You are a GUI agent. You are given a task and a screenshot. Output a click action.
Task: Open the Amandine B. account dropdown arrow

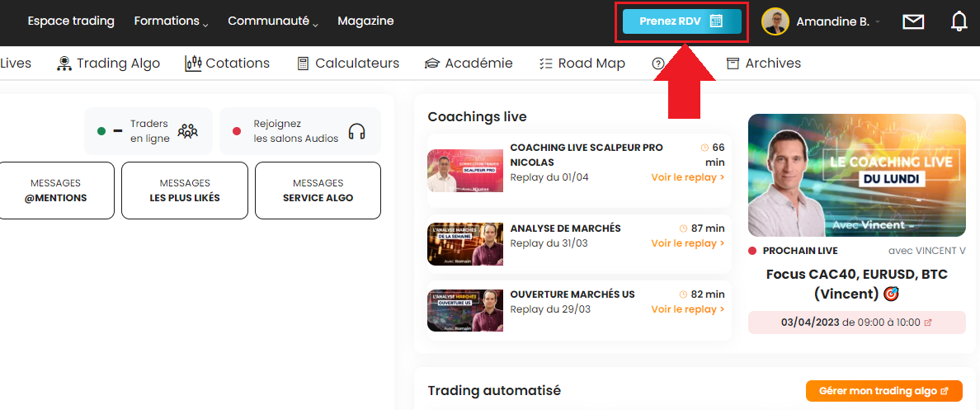pos(877,22)
